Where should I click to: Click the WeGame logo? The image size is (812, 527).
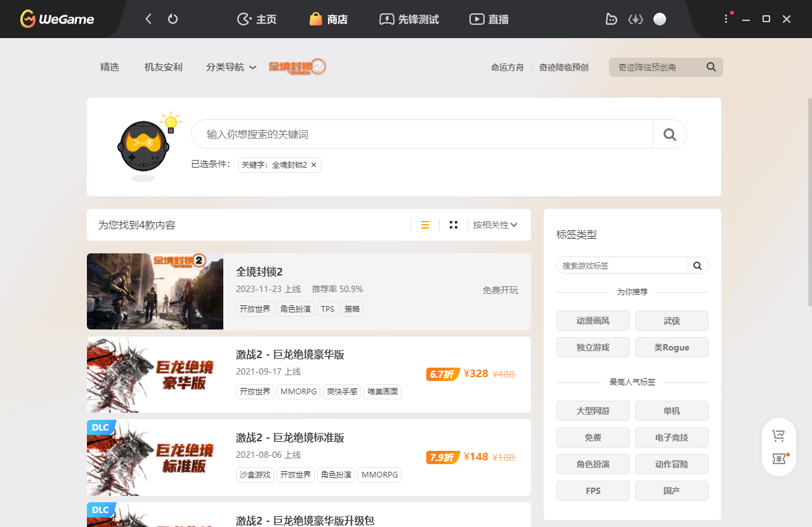(57, 19)
